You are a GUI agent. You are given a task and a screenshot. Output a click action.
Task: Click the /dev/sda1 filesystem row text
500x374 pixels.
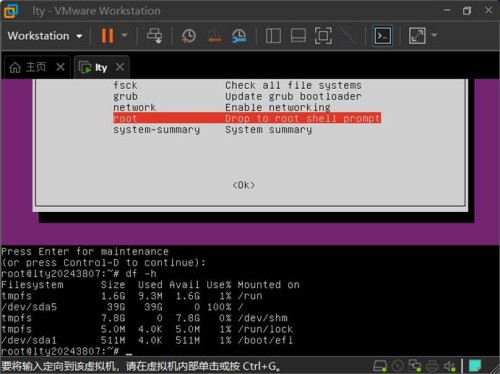[x=147, y=340]
